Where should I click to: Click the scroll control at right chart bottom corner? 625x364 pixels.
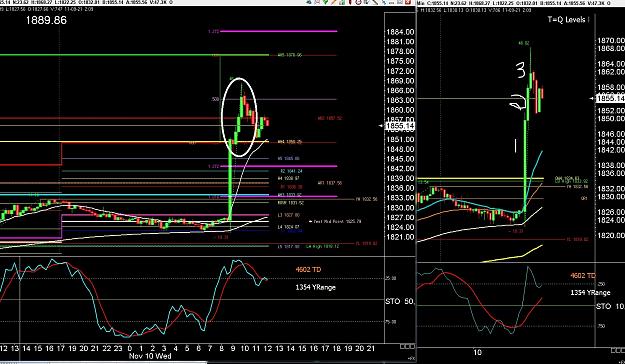tap(618, 350)
